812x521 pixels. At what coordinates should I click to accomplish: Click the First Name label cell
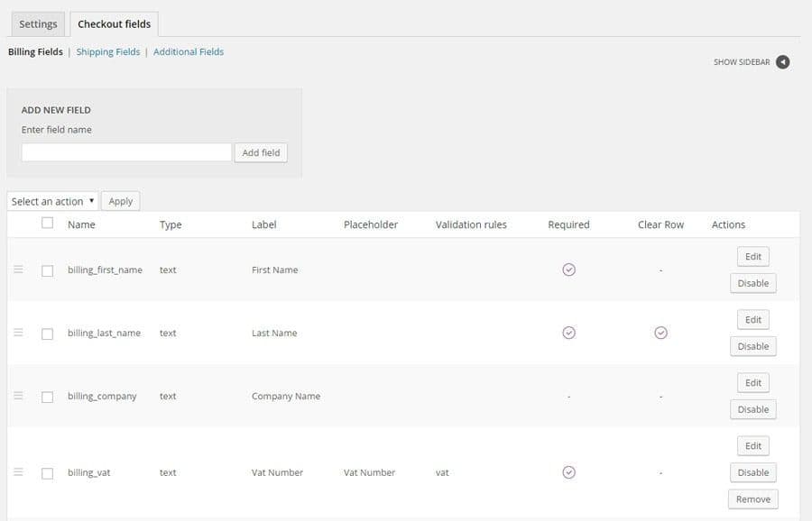pyautogui.click(x=274, y=270)
